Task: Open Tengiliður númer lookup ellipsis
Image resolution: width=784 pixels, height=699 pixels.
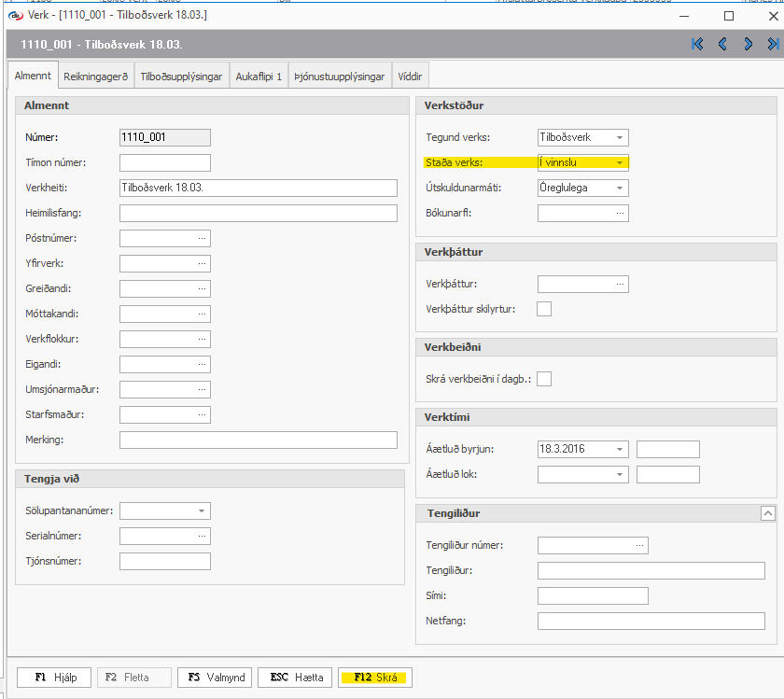Action: (639, 545)
